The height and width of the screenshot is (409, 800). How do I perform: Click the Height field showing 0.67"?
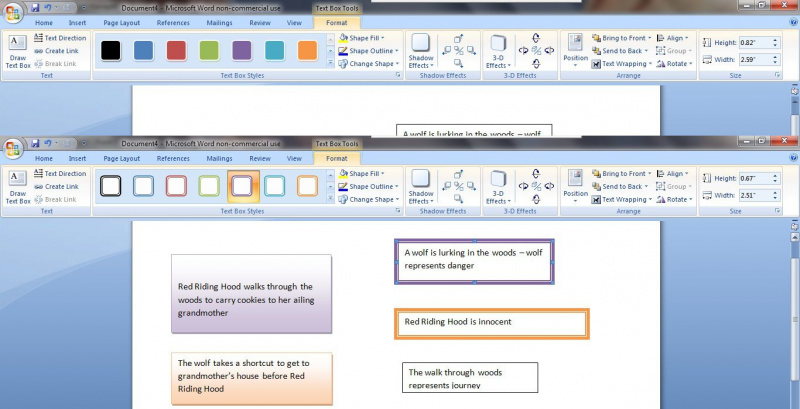click(x=757, y=178)
